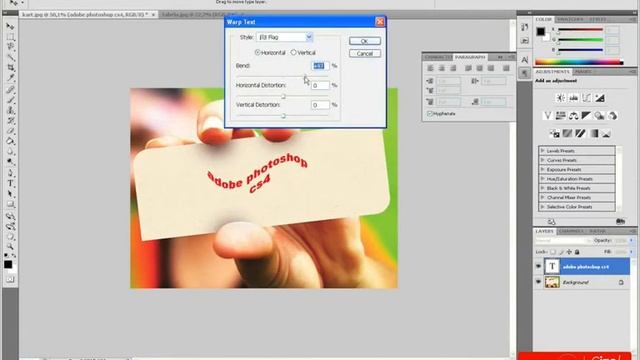Select the Zoom tool in Tools panel
640x360 pixels.
click(x=10, y=247)
